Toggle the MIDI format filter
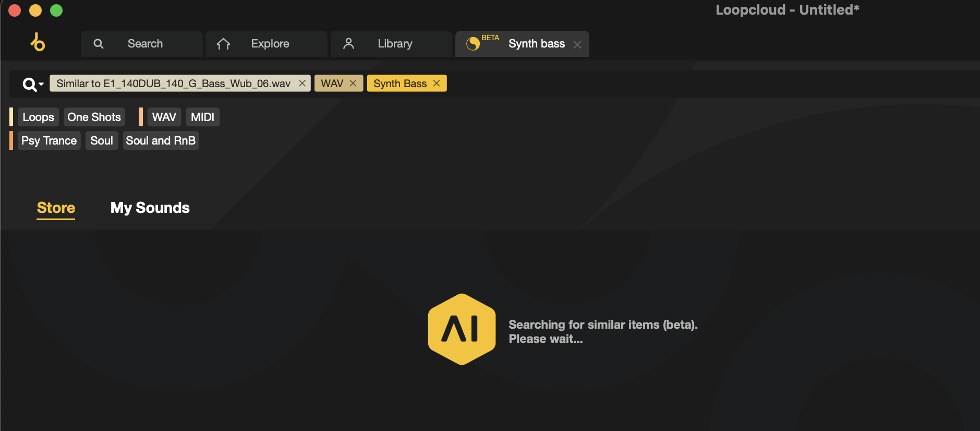 tap(202, 117)
